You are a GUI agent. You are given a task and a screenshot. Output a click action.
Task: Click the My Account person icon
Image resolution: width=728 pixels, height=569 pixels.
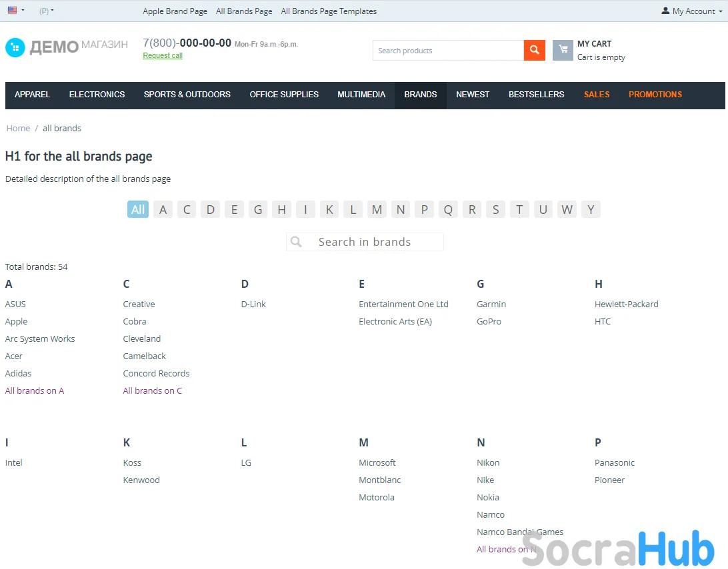(665, 11)
